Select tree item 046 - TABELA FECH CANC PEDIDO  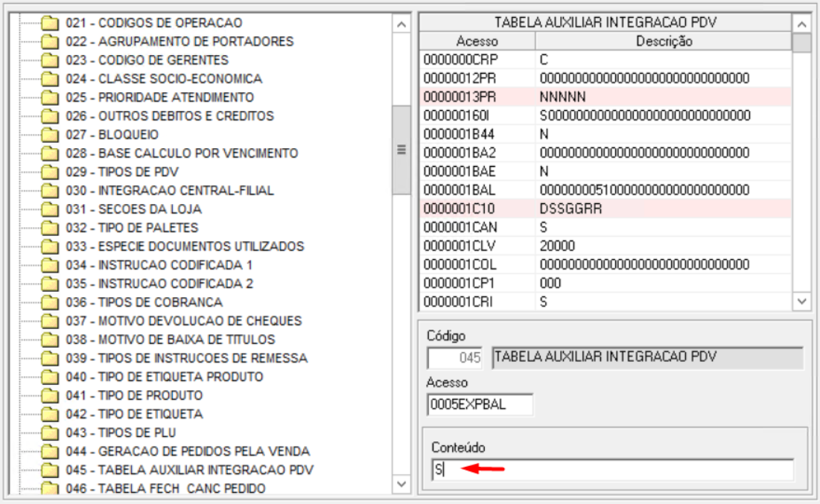[165, 488]
